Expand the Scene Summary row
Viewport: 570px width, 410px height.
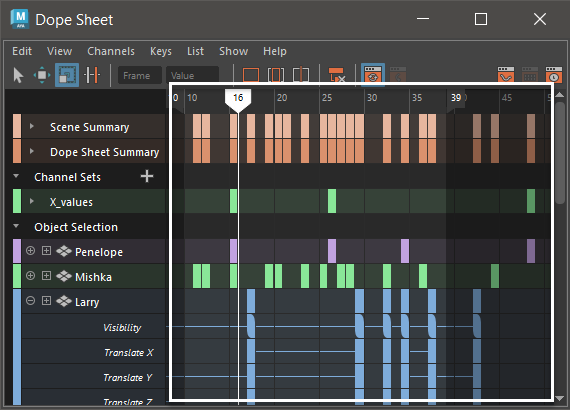[32, 126]
